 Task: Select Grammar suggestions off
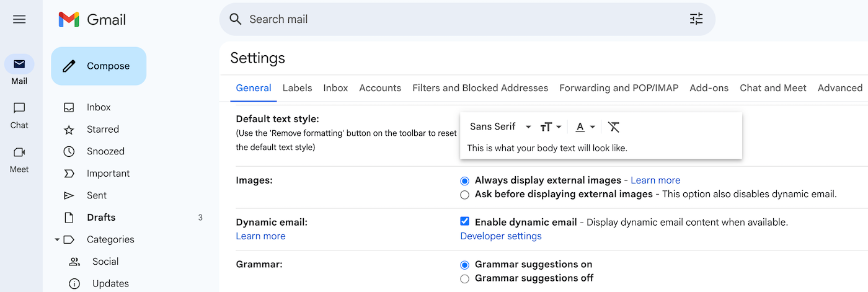pyautogui.click(x=465, y=279)
